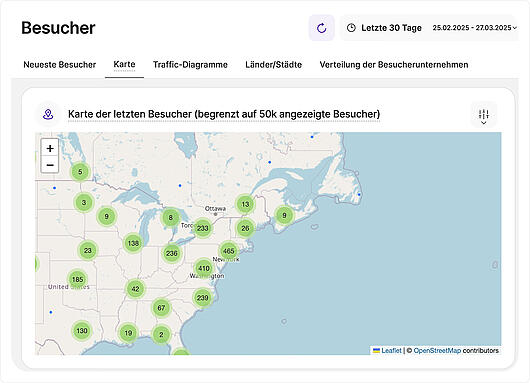This screenshot has height=383, width=530.
Task: Click the clock icon beside Letzte 30 Tage
Action: click(x=351, y=28)
